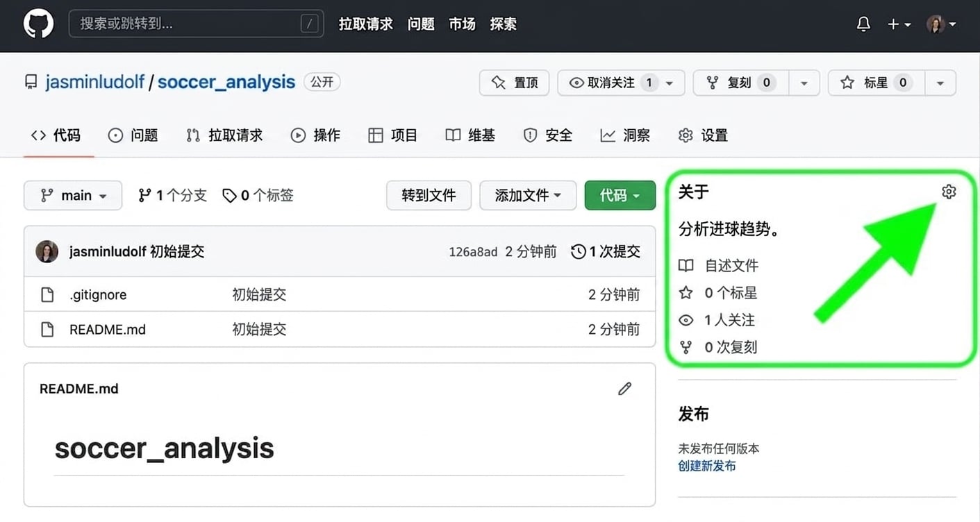Image resolution: width=980 pixels, height=522 pixels.
Task: Click the file icon beside README.md
Action: pyautogui.click(x=47, y=330)
